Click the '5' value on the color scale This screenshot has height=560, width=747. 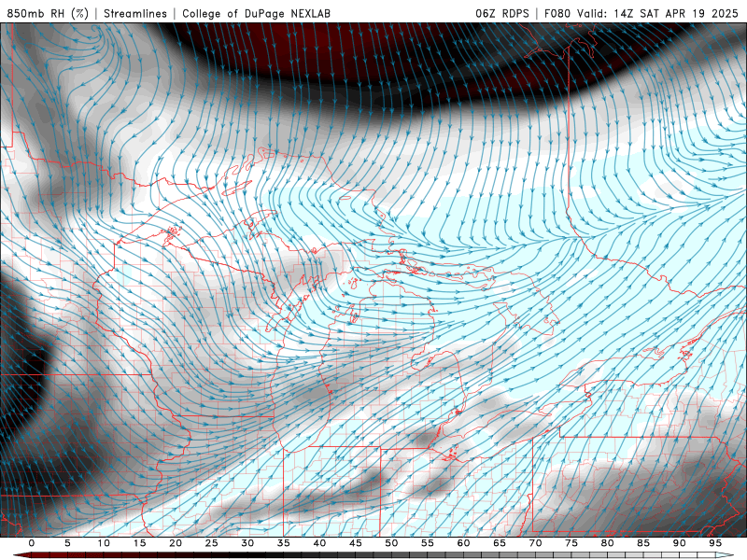[x=67, y=543]
